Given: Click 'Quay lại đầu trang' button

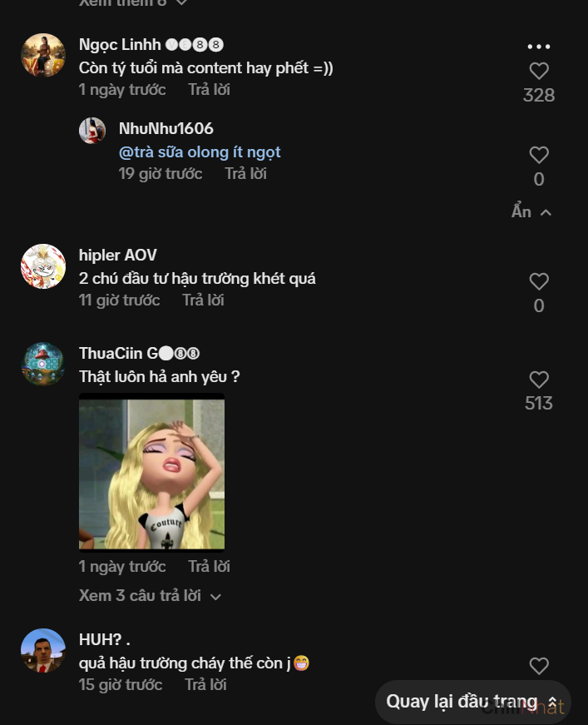Looking at the screenshot, I should pyautogui.click(x=472, y=702).
